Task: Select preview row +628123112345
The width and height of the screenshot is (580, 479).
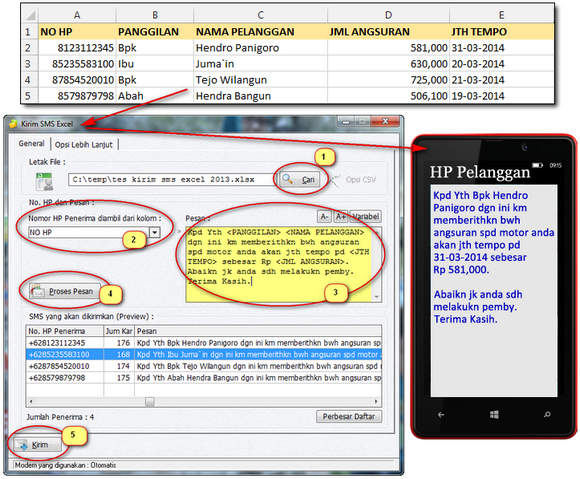Action: coord(203,343)
